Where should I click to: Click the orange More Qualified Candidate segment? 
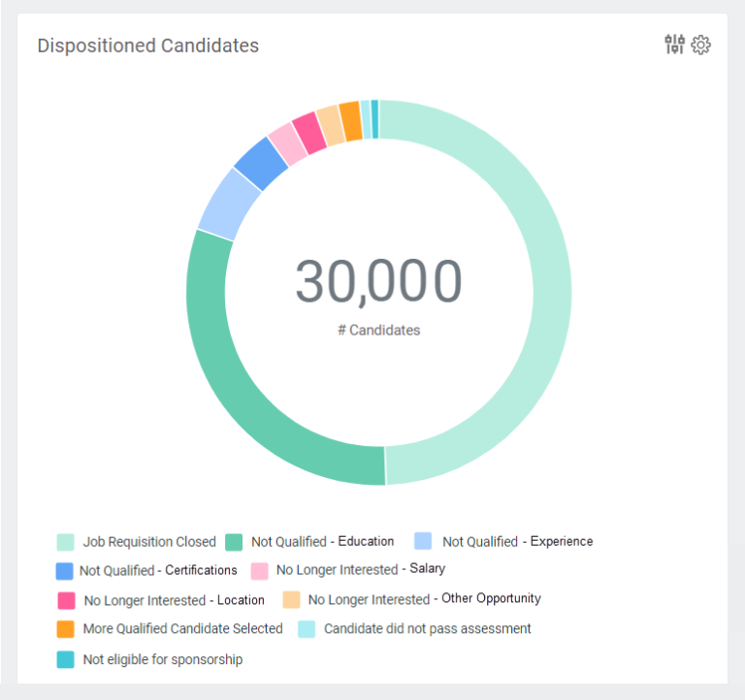(350, 121)
